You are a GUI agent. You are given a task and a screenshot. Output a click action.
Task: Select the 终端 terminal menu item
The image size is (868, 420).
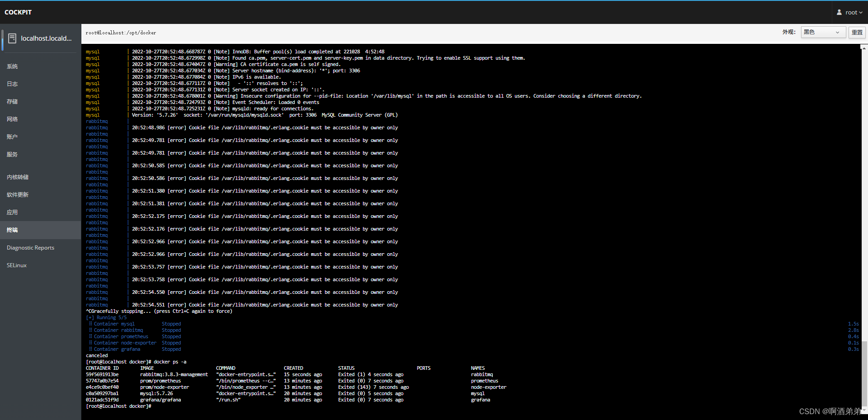coord(41,230)
